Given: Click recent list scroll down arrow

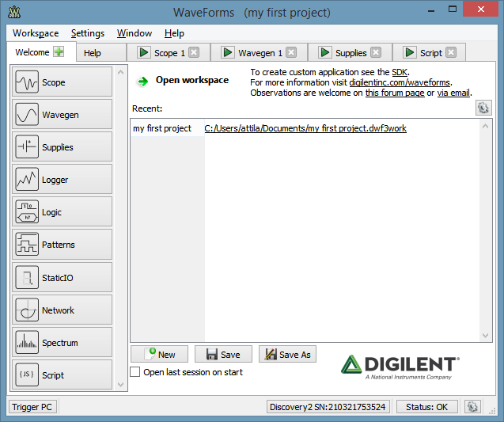Looking at the screenshot, I should pyautogui.click(x=485, y=336).
